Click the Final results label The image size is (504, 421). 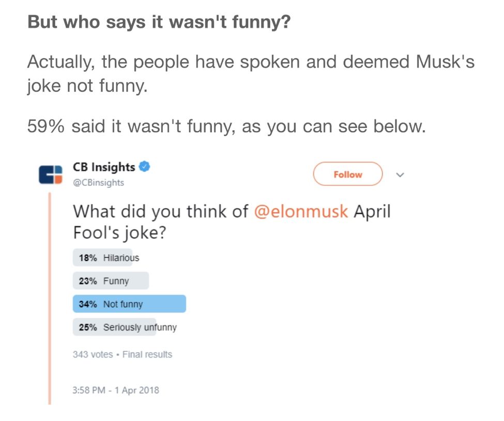147,354
